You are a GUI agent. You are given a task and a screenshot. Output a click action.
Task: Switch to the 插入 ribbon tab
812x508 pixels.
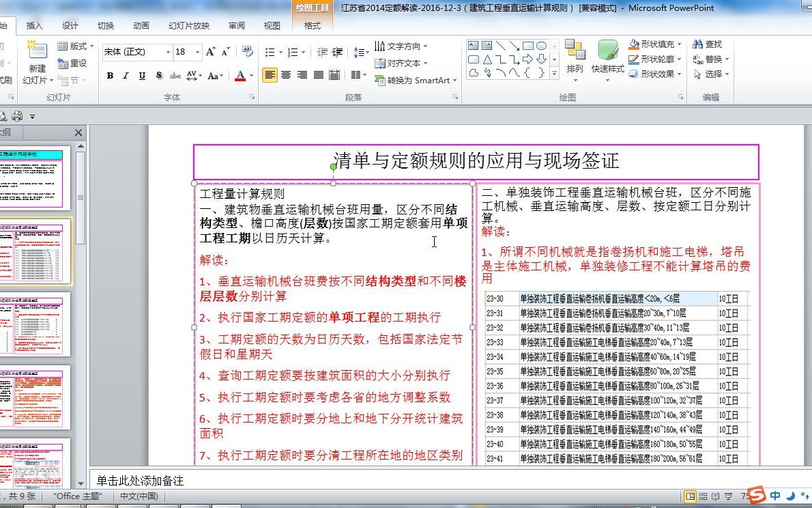click(34, 25)
